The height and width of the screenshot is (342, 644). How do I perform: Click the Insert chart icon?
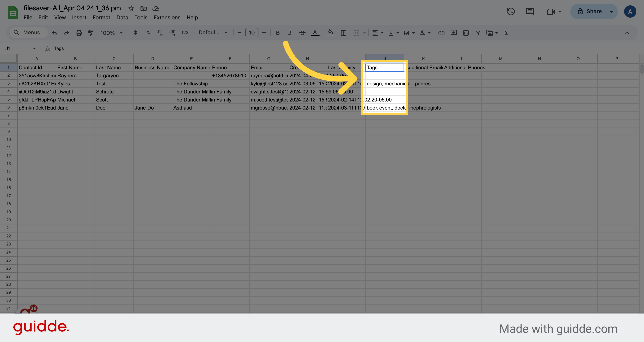coord(466,33)
